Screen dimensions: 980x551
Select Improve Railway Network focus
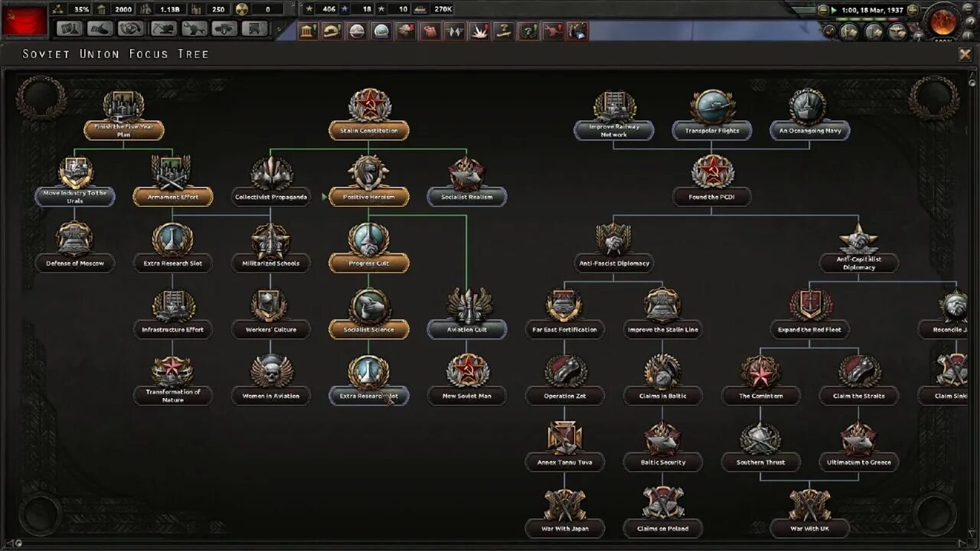[x=614, y=116]
